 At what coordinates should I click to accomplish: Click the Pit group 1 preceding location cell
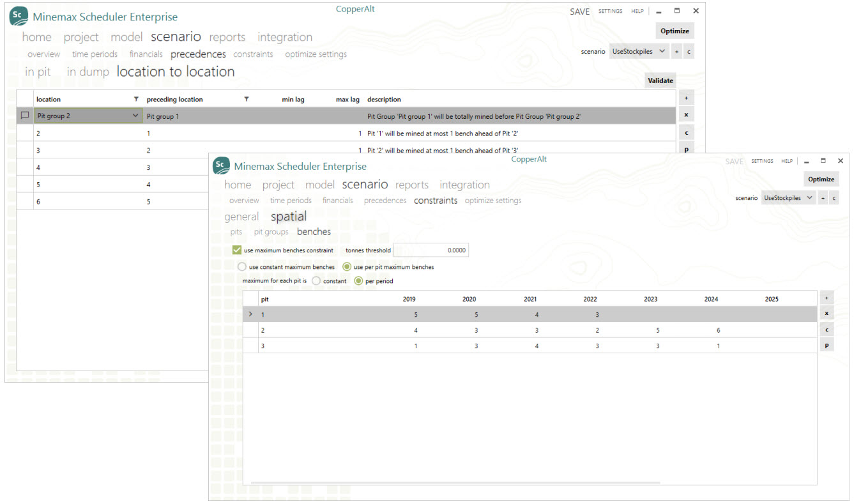198,117
